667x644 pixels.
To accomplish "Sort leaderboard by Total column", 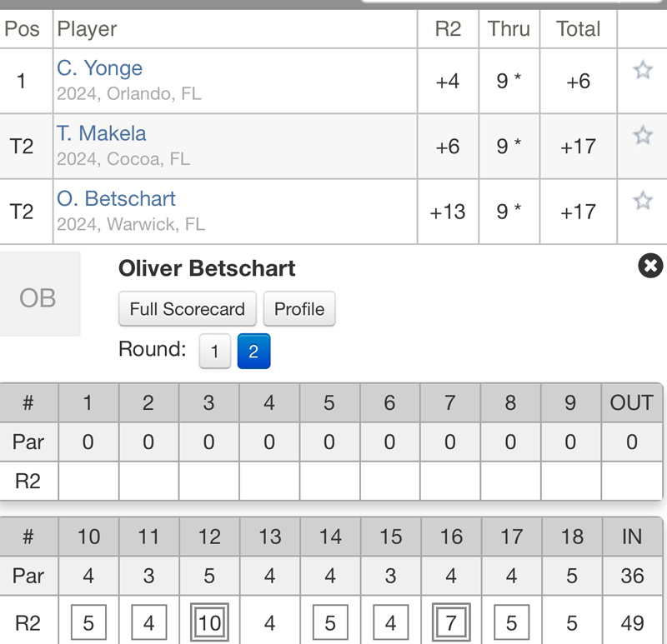I will click(x=578, y=29).
